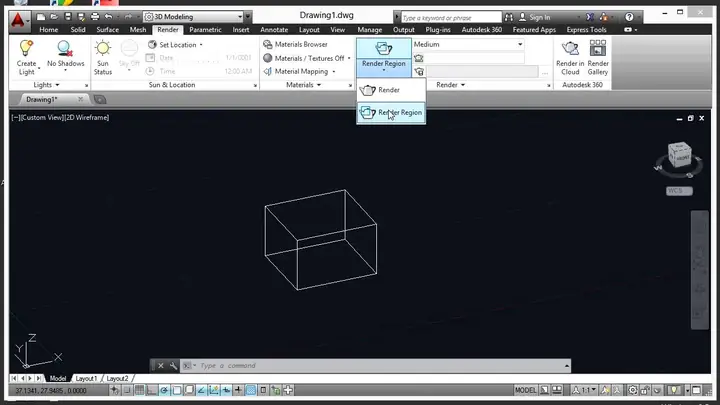
Task: Select Render Region from dropdown menu
Action: click(x=391, y=112)
